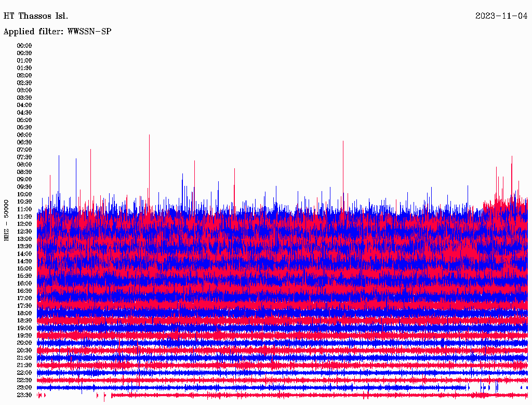Select the 10:30 time row label
The width and height of the screenshot is (532, 405).
(24, 202)
